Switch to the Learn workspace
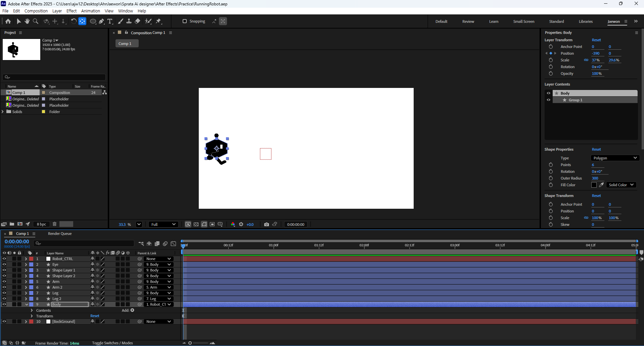This screenshot has width=644, height=346. click(x=494, y=21)
